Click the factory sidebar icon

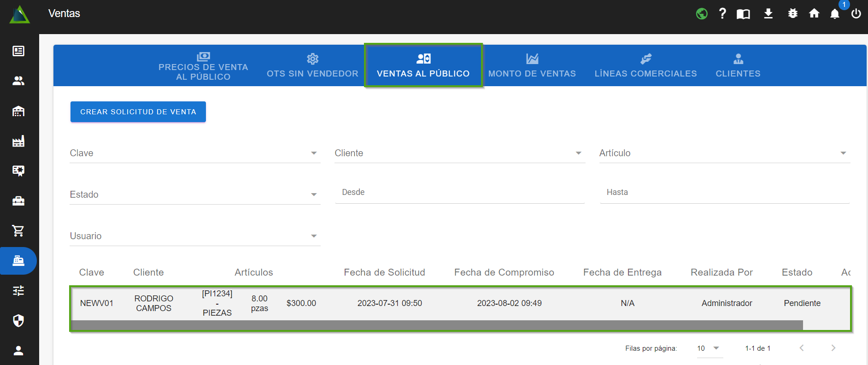coord(18,141)
